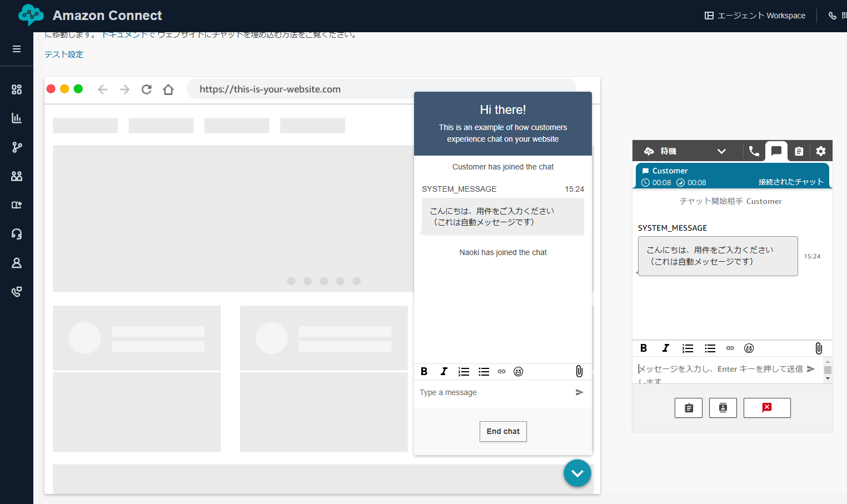Viewport: 847px width, 504px height.
Task: Insert bulleted list in agent chat editor
Action: 710,348
